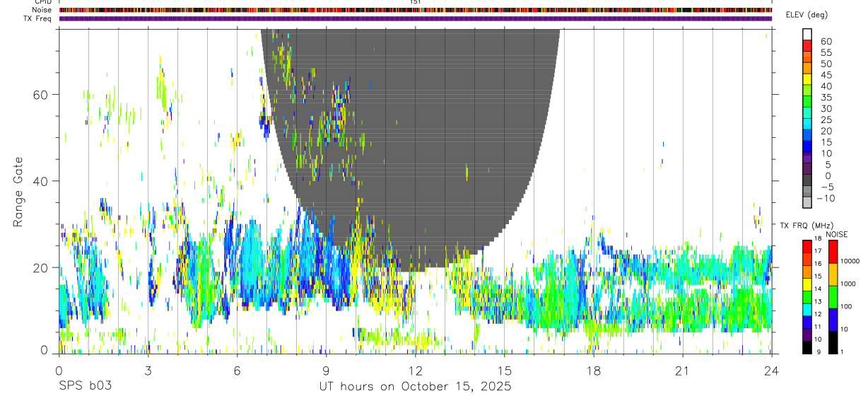Image resolution: width=868 pixels, height=401 pixels.
Task: Select the '24' tick on the UT hours axis
Action: [771, 371]
